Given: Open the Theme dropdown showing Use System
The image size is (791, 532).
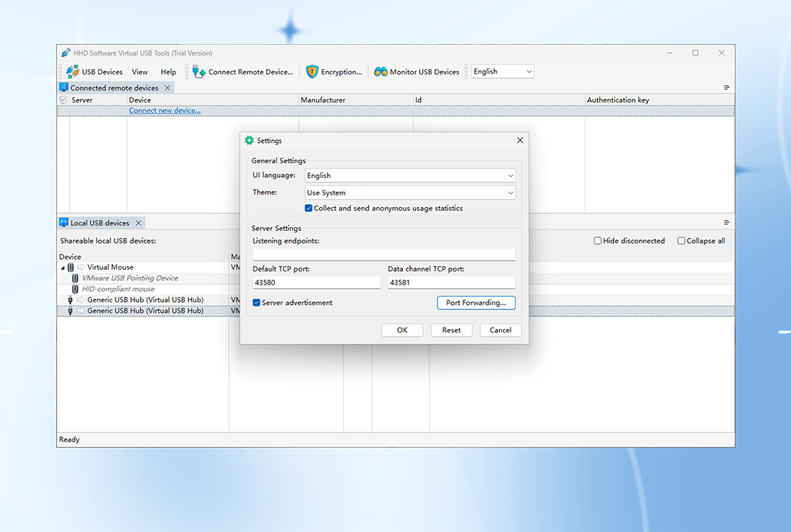Looking at the screenshot, I should click(x=510, y=192).
